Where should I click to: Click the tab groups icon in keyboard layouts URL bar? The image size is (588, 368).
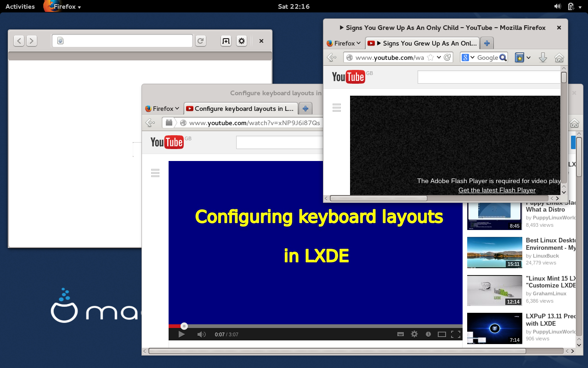[x=169, y=123]
